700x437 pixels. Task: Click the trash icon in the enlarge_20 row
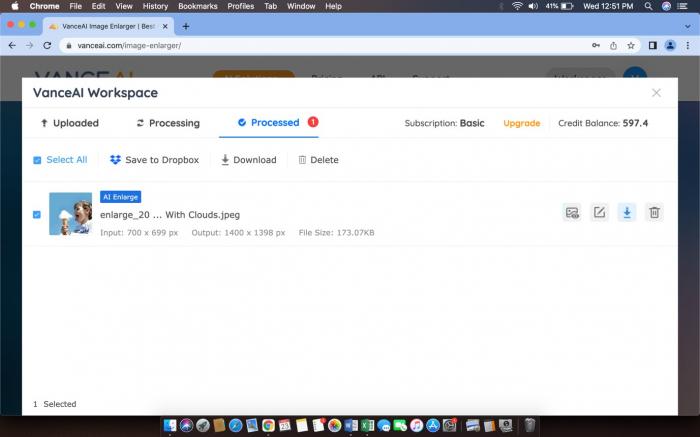[654, 212]
